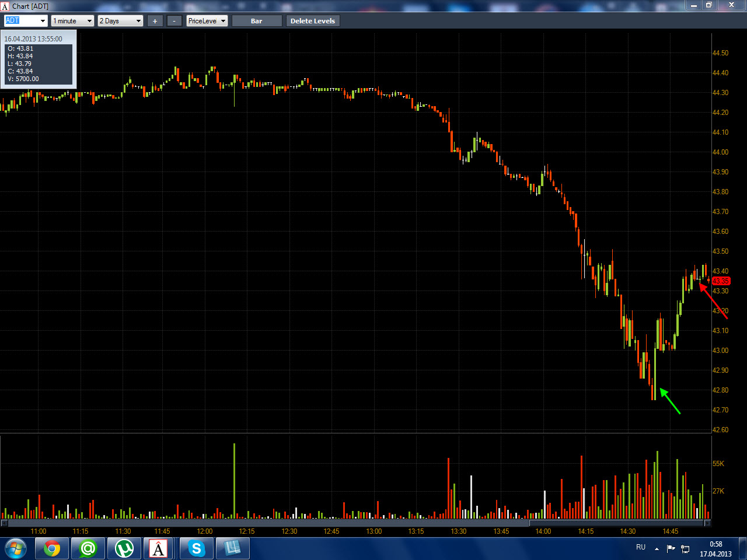The image size is (747, 560).
Task: Click the Bar chart type button
Action: click(257, 21)
